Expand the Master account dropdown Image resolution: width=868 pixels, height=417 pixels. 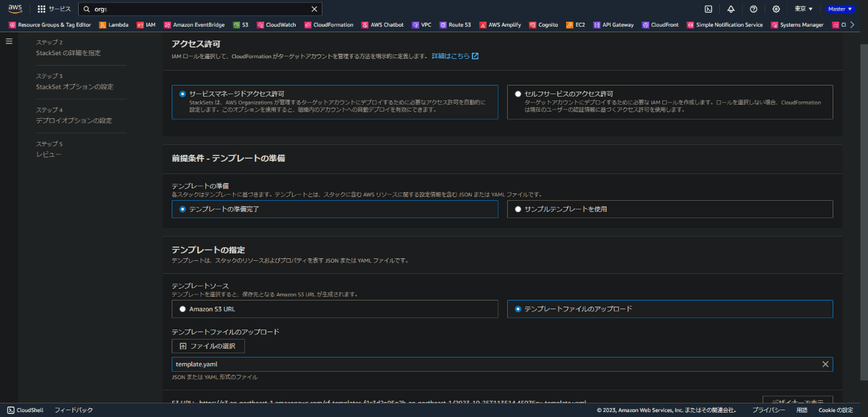click(840, 9)
